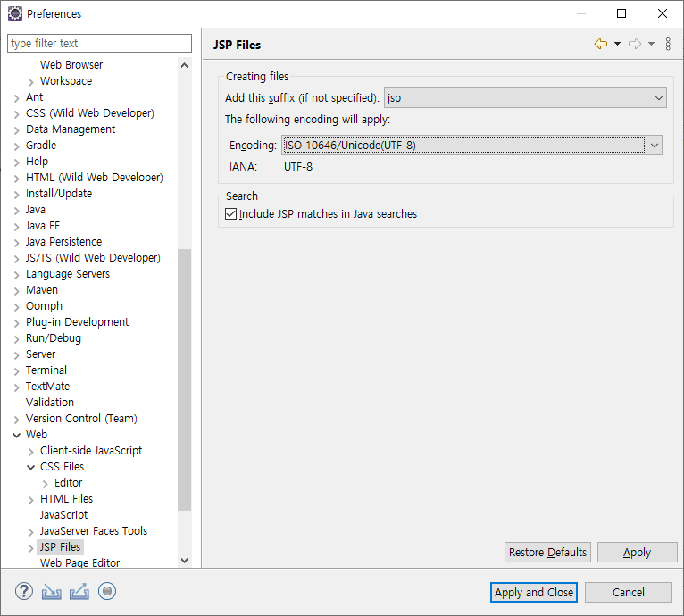The width and height of the screenshot is (684, 616).
Task: Expand the Editor node under CSS Files
Action: tap(45, 484)
